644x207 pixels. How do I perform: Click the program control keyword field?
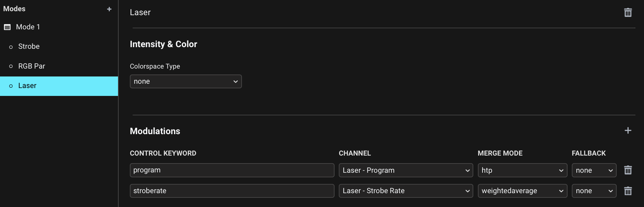232,170
